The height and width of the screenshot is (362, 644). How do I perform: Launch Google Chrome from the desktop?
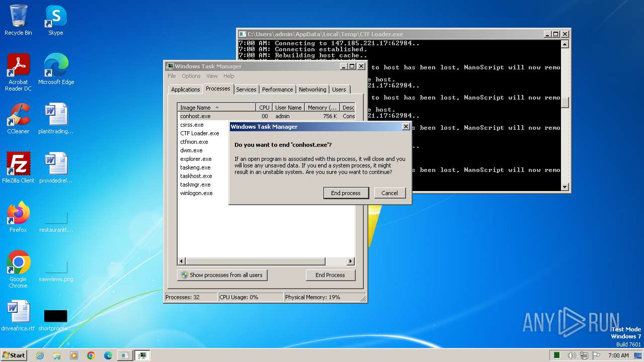pos(18,269)
